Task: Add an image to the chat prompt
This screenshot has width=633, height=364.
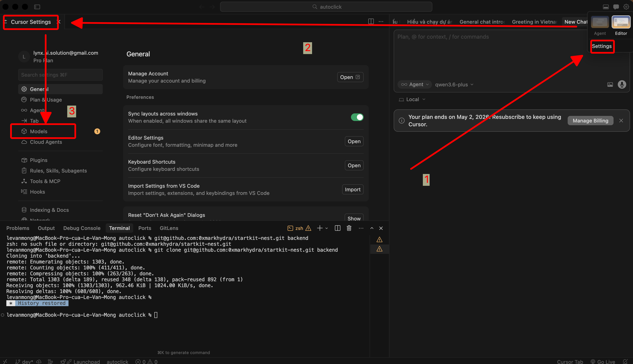Action: (610, 84)
